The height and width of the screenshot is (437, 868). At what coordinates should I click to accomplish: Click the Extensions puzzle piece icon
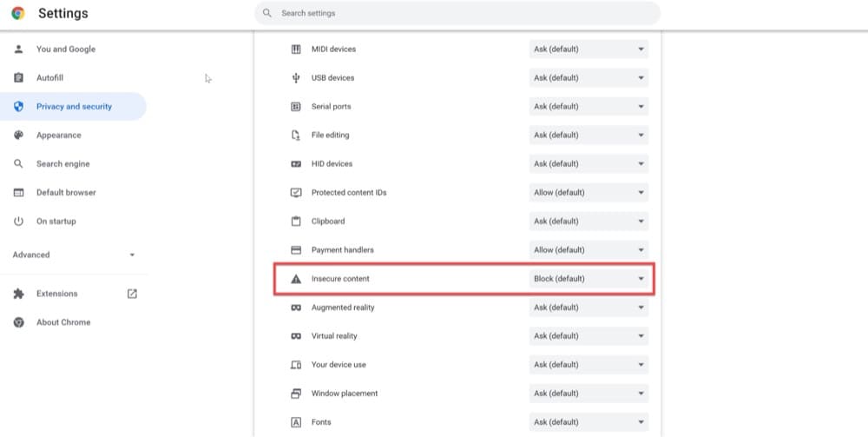pyautogui.click(x=19, y=294)
